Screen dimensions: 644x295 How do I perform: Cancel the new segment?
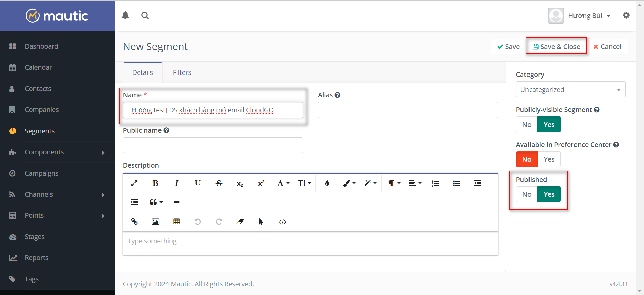pyautogui.click(x=607, y=47)
